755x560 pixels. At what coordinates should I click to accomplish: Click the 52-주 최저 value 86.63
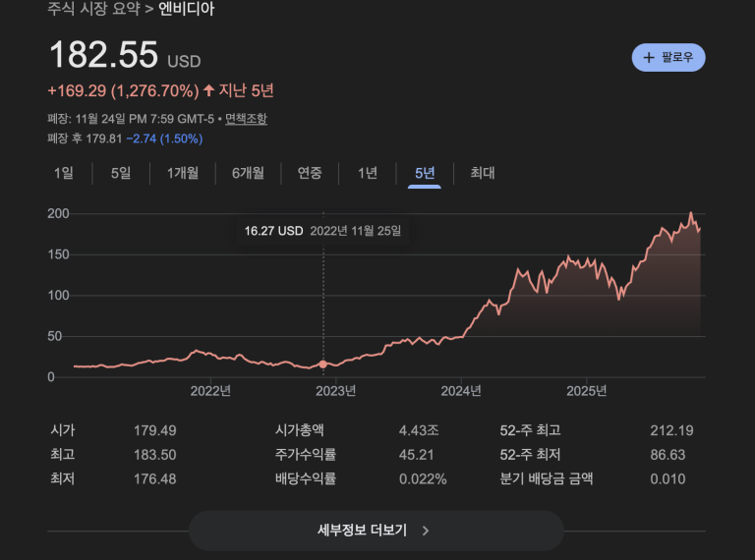point(668,455)
